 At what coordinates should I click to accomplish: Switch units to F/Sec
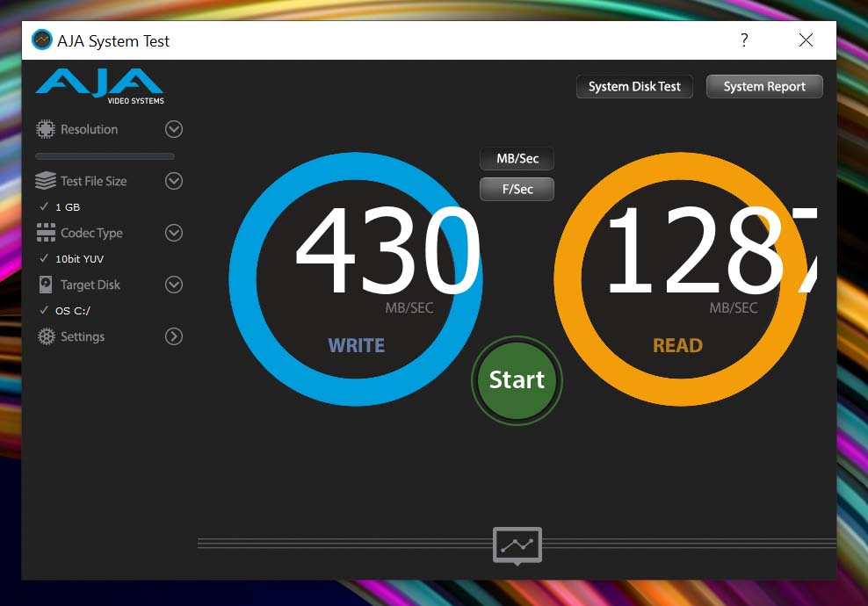point(517,190)
